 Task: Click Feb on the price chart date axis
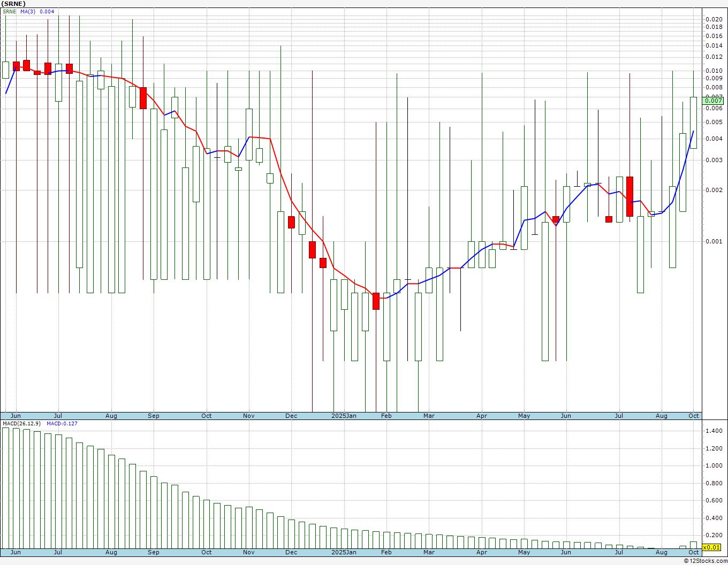(386, 416)
